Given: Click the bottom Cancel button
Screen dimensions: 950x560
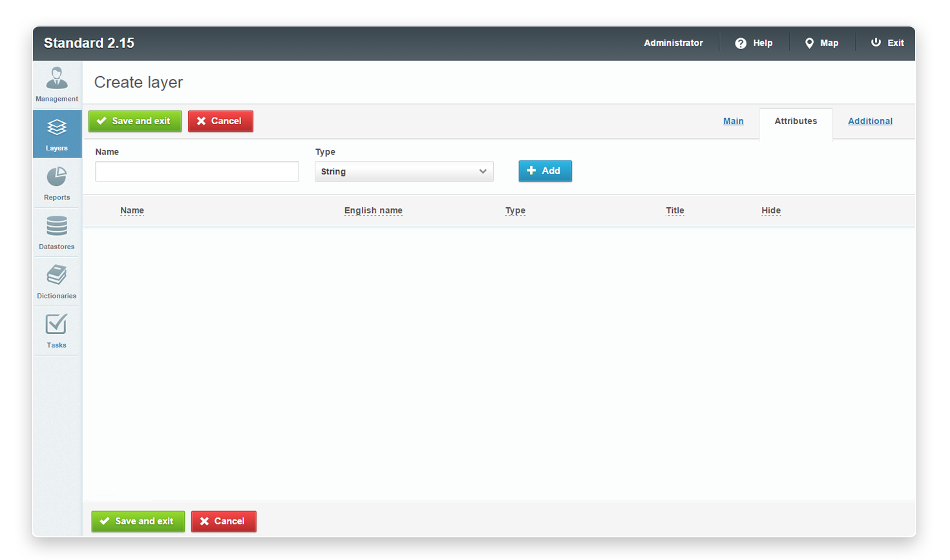Looking at the screenshot, I should [x=224, y=521].
